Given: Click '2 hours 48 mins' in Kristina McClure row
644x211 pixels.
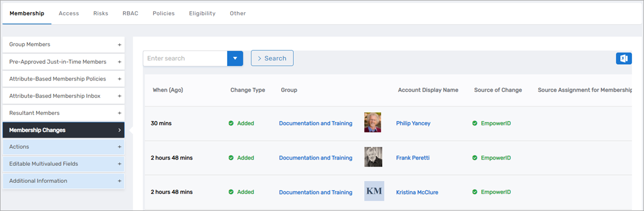Looking at the screenshot, I should pos(172,192).
